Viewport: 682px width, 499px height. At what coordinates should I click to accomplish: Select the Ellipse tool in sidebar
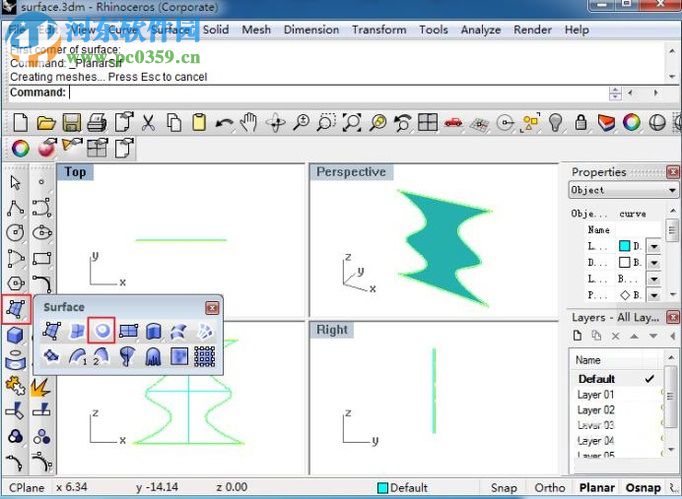click(42, 232)
